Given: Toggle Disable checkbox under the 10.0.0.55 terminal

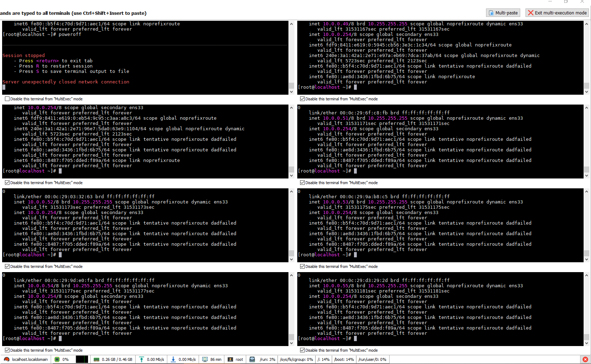Looking at the screenshot, I should (x=302, y=350).
